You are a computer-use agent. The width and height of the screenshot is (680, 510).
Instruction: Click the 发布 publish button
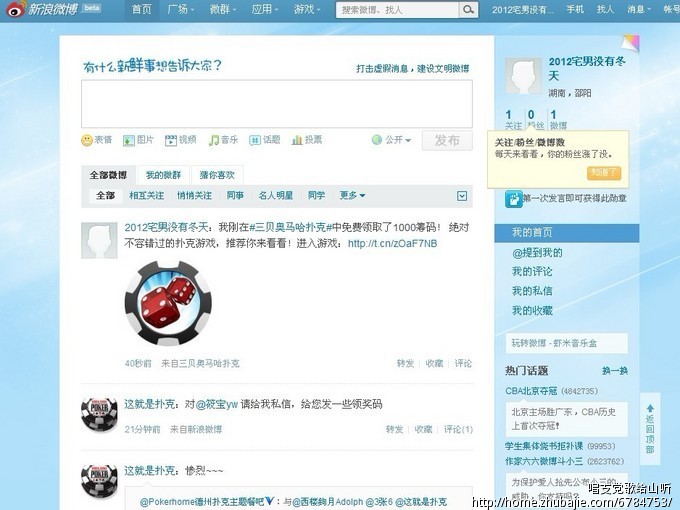(x=447, y=141)
